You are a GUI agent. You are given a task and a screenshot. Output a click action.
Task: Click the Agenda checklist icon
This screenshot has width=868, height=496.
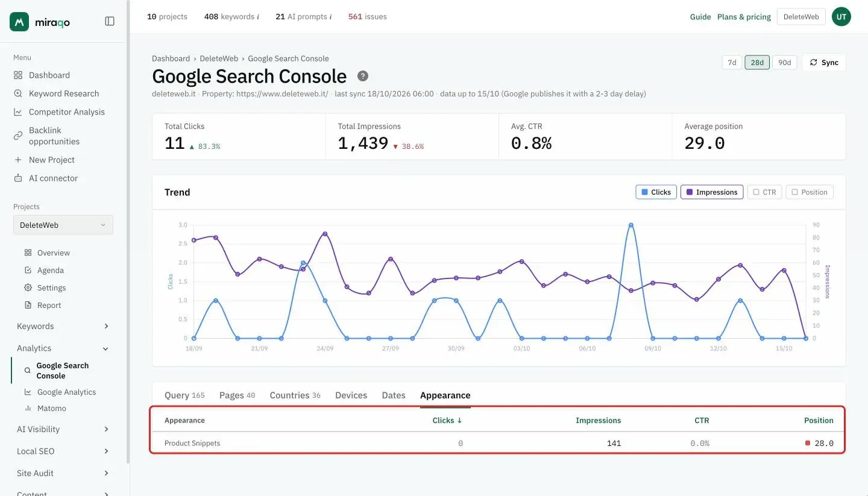click(28, 270)
